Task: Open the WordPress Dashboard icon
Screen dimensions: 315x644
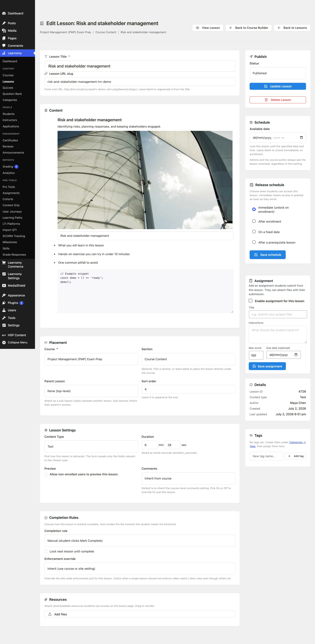Action: coord(4,13)
